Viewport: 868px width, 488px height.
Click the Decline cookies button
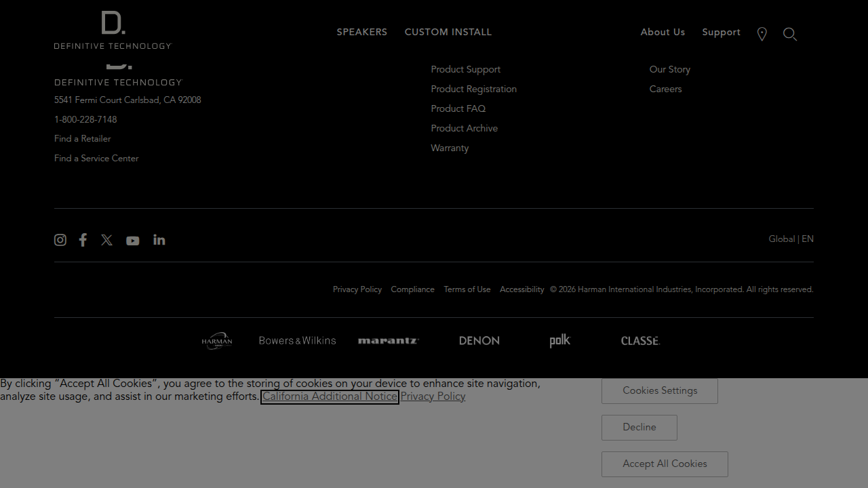(639, 428)
